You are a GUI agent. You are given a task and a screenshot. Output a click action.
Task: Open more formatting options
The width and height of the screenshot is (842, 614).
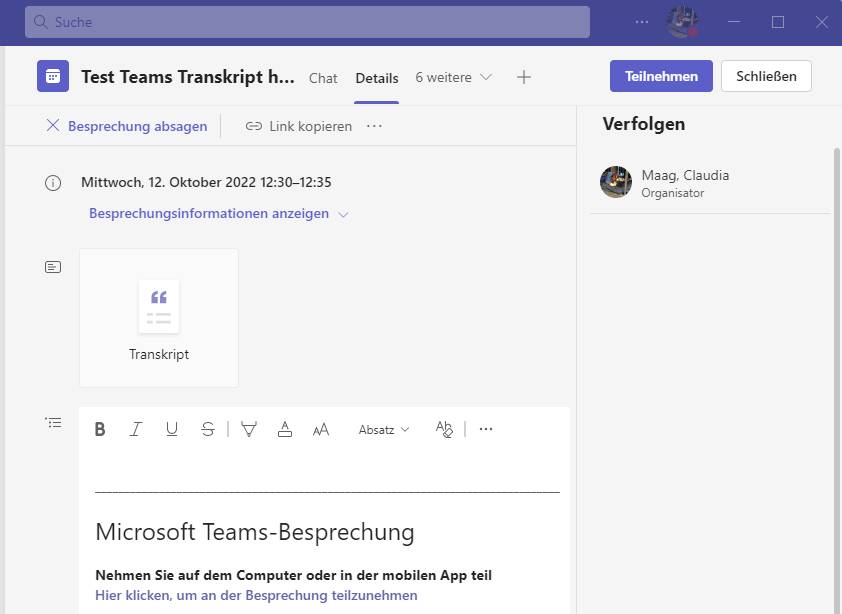(x=486, y=429)
